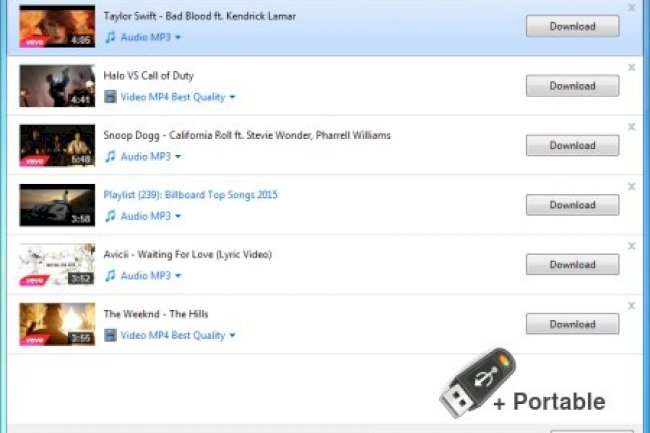Viewport: 650px width, 433px height.
Task: Open Playlist (239): Billboard Top Songs 2015 link
Action: (190, 195)
